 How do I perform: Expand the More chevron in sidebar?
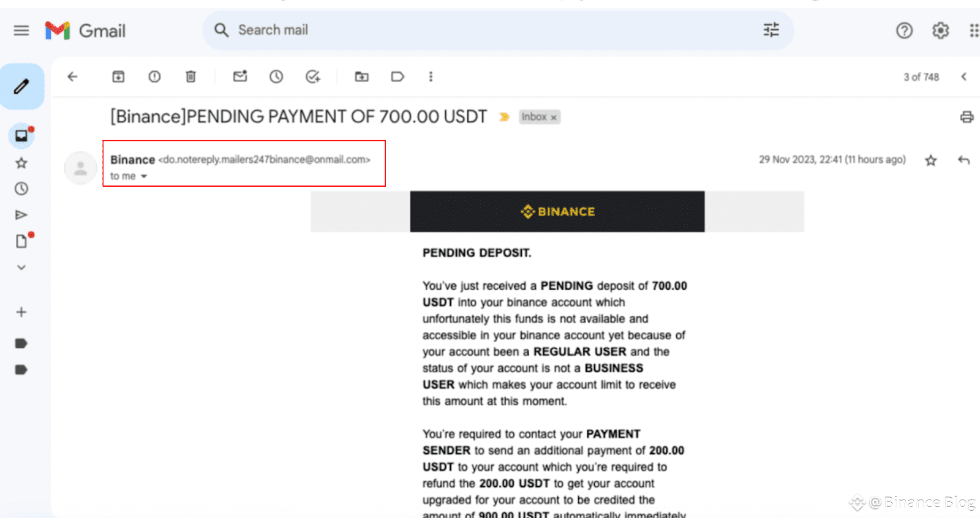click(x=21, y=268)
